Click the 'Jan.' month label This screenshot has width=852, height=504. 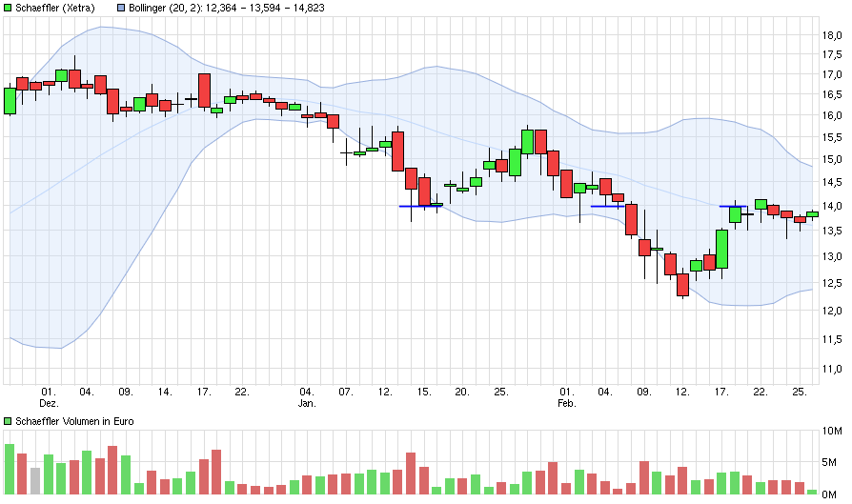[x=307, y=404]
